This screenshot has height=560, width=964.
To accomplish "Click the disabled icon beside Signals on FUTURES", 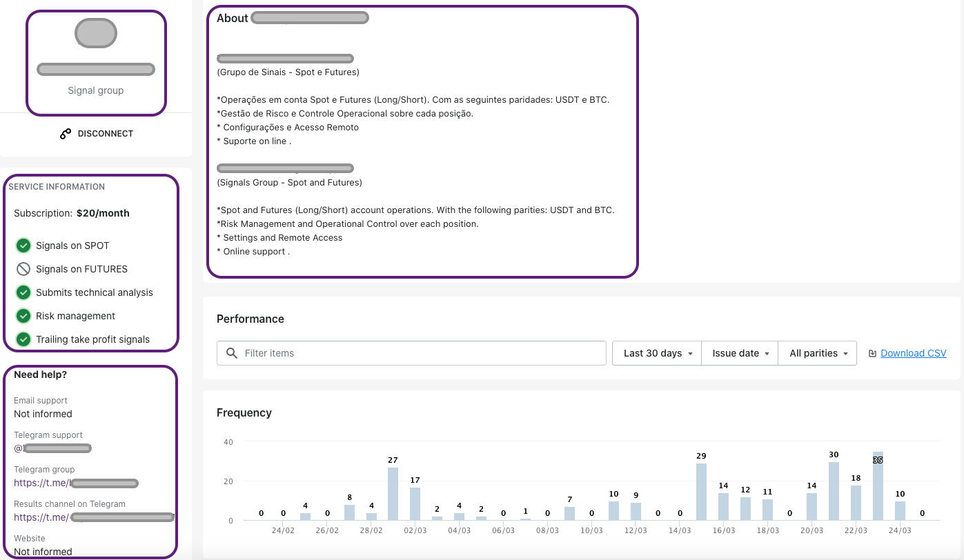I will pos(23,269).
